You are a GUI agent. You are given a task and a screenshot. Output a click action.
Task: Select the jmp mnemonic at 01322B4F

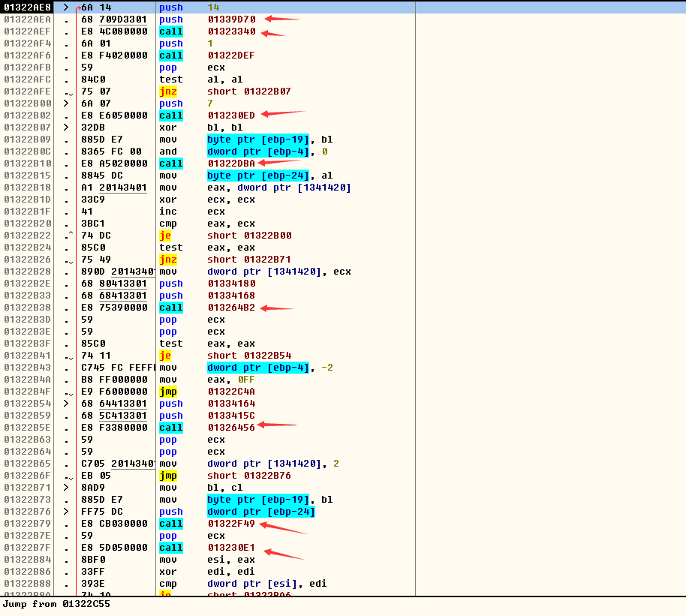click(x=168, y=392)
